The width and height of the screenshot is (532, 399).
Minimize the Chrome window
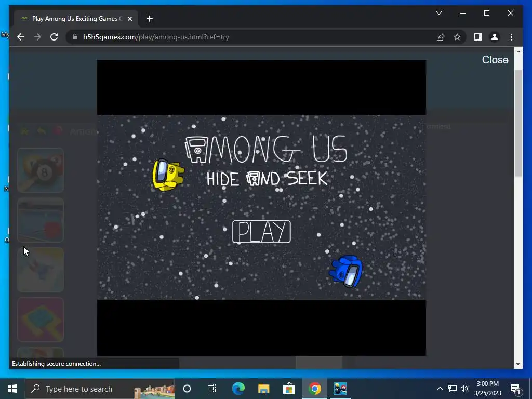point(463,13)
